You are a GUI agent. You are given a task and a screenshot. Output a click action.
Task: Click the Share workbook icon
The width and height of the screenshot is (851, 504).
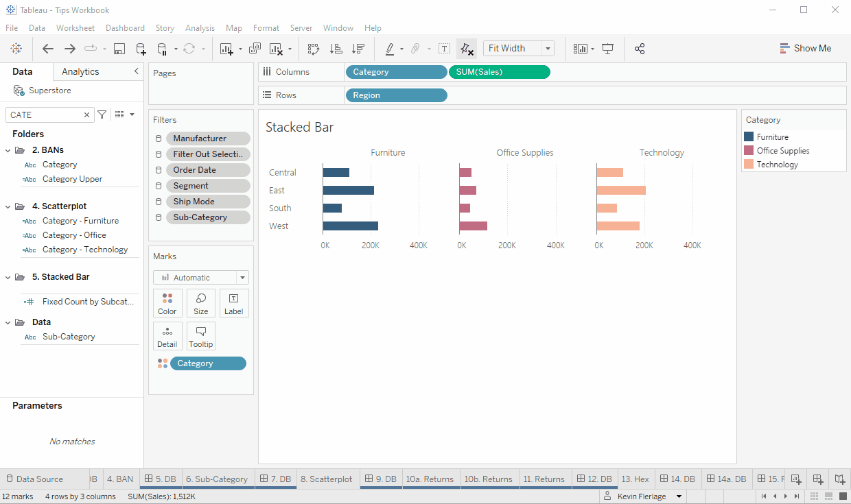point(640,49)
